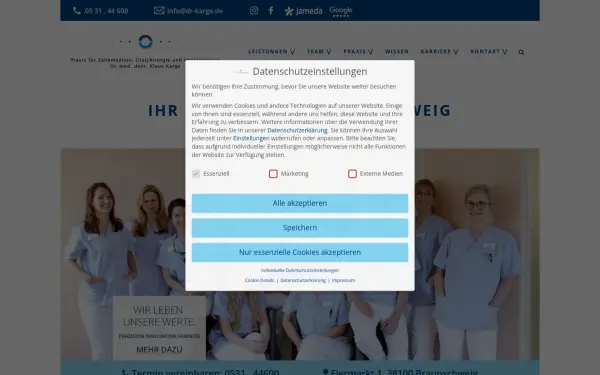Viewport: 600px width, 375px height.
Task: Click the Speichern button
Action: point(300,228)
